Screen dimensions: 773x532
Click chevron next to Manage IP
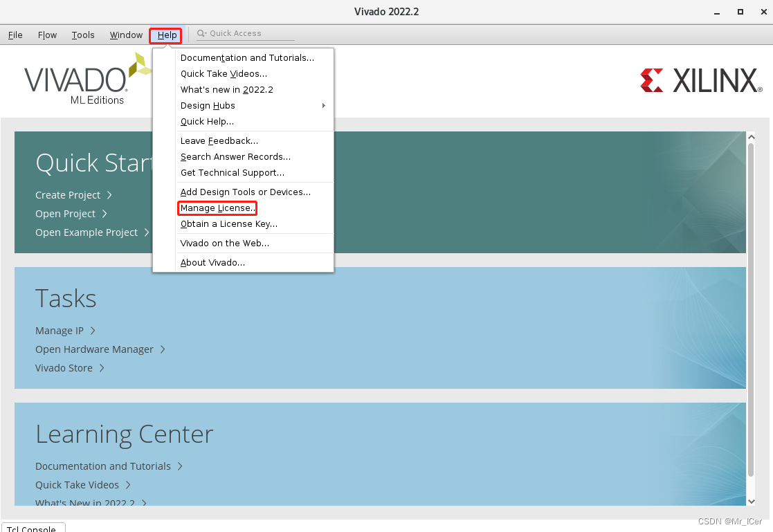tap(93, 331)
